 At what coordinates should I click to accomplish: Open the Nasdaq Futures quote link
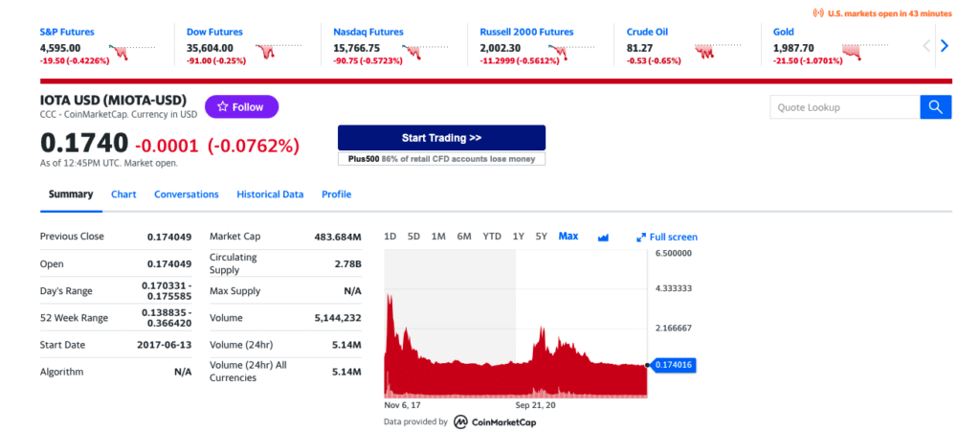pyautogui.click(x=368, y=32)
